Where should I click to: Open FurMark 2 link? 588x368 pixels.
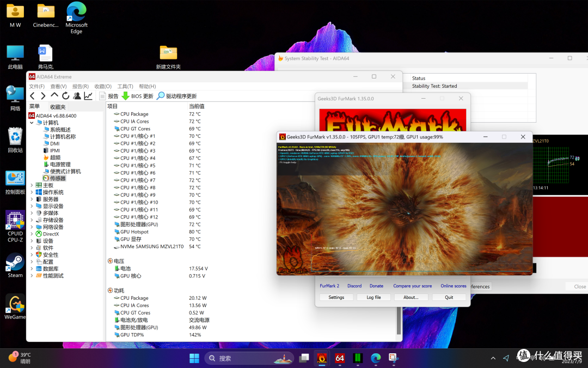click(329, 286)
